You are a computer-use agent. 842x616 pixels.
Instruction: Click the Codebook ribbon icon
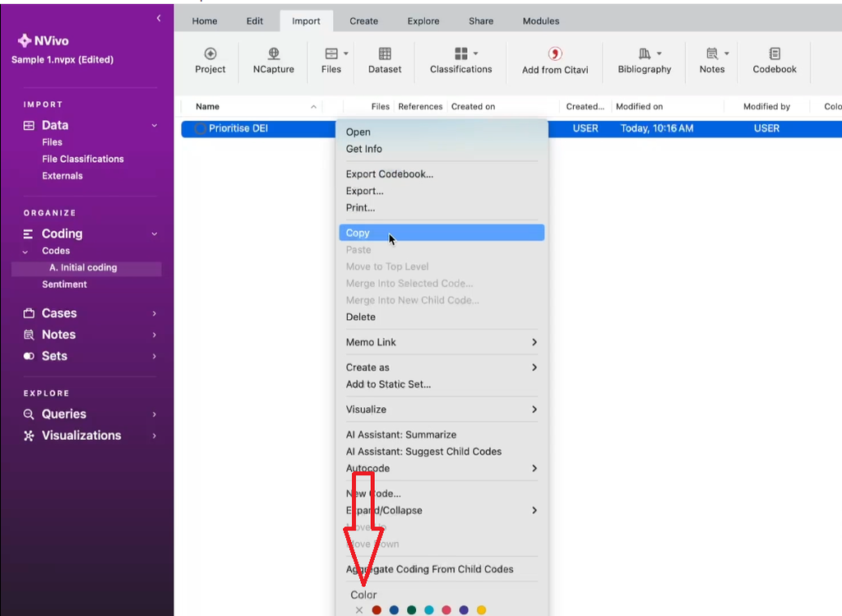(775, 53)
